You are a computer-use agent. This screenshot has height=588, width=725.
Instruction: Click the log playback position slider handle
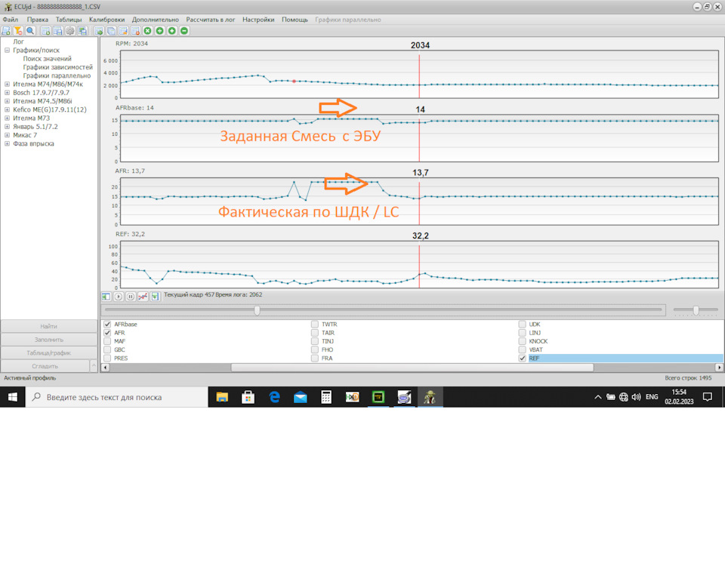point(258,310)
